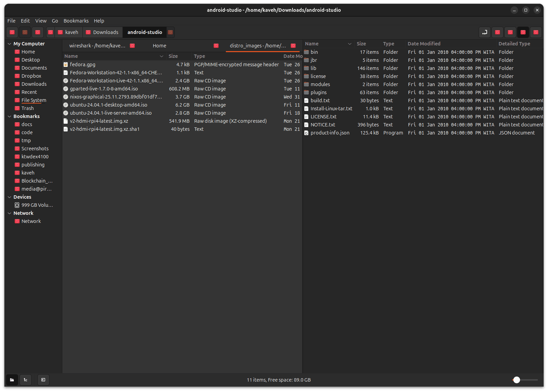Open the Edit menu
This screenshot has height=392, width=548.
(x=25, y=21)
